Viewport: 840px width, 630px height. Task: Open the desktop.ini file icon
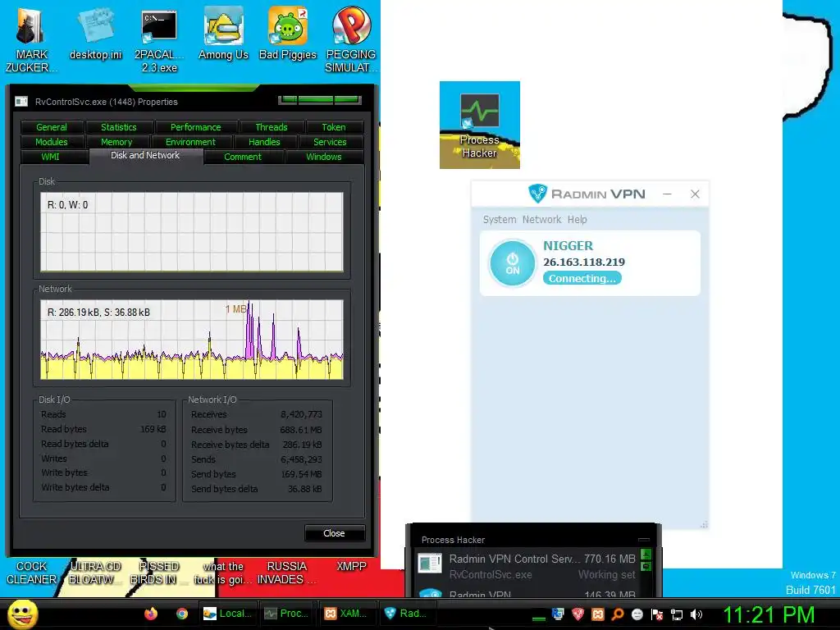95,34
